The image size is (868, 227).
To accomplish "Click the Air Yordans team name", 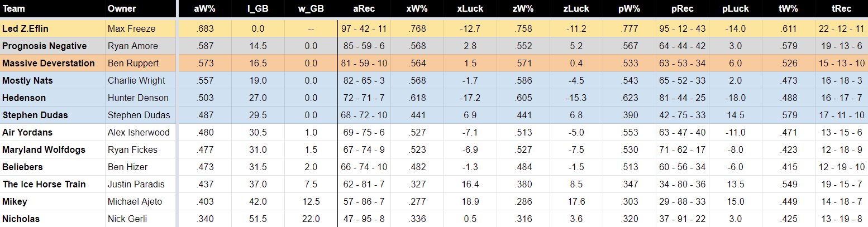I will click(27, 132).
